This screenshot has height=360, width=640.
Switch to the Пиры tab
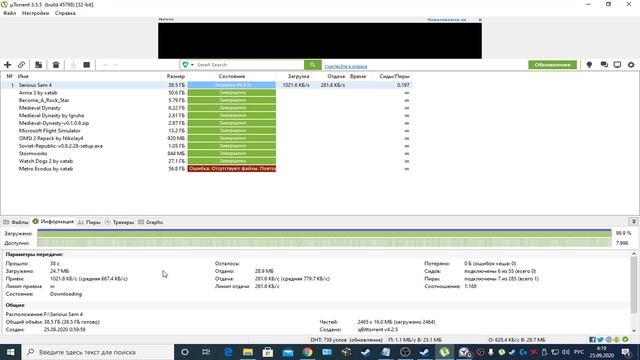pyautogui.click(x=89, y=222)
